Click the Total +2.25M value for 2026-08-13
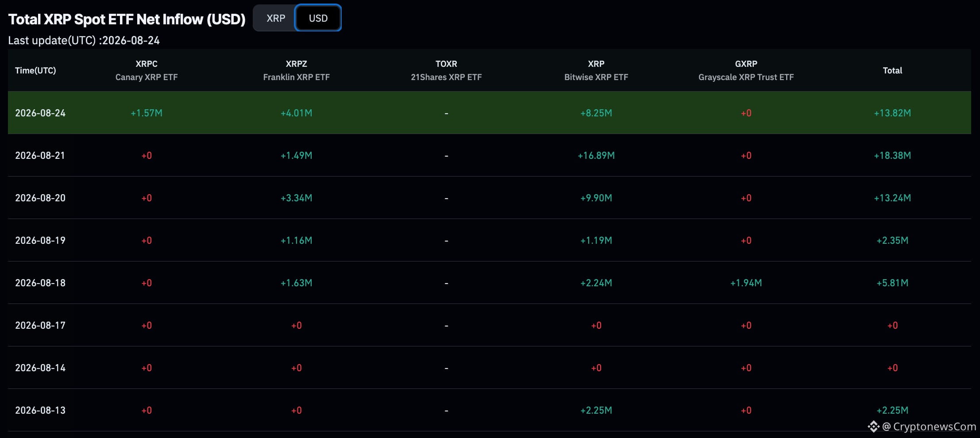Screen dimensions: 980x438 (x=892, y=410)
